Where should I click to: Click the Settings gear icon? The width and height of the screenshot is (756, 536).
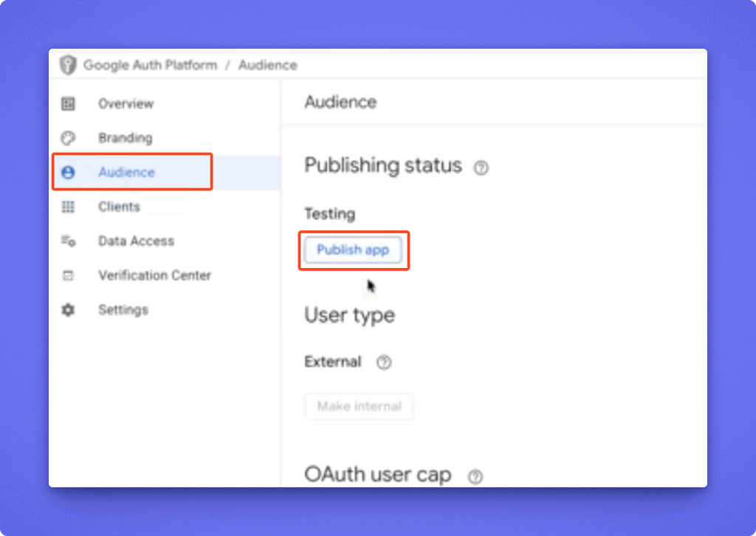(68, 310)
